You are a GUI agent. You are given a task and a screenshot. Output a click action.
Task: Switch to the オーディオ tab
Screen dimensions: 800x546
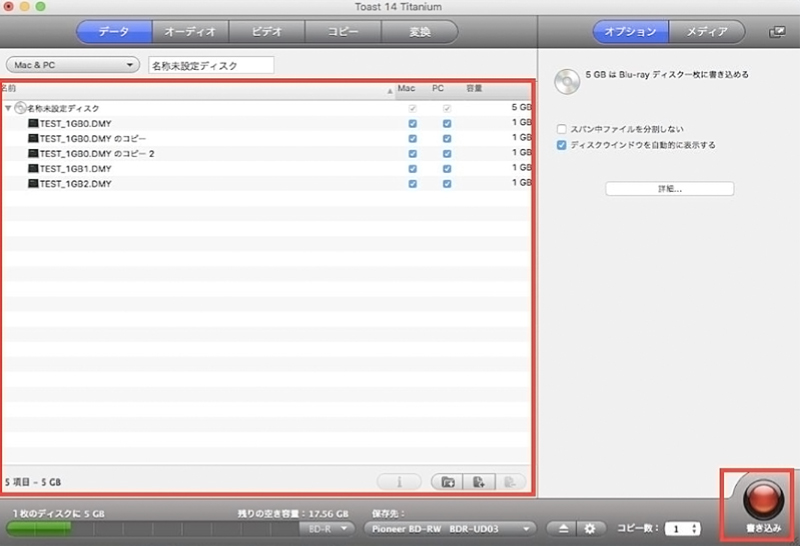pos(190,32)
